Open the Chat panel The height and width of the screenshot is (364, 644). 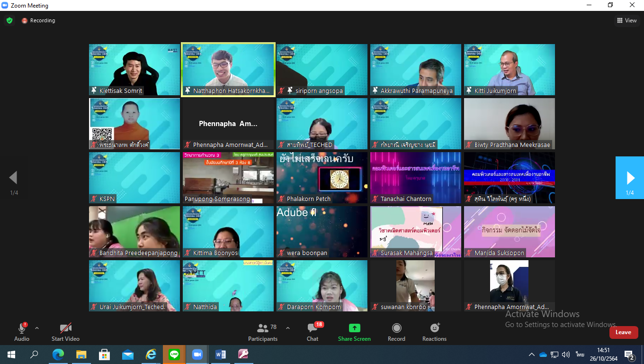pos(313,332)
